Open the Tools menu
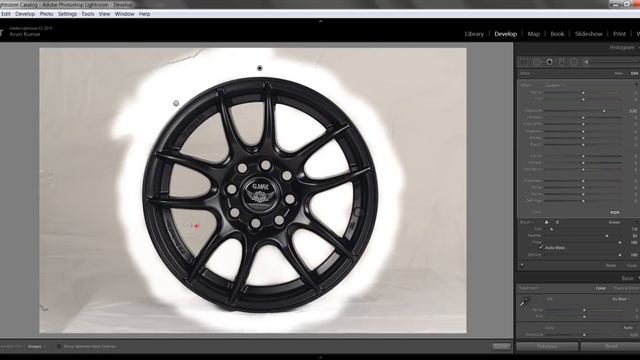 (88, 14)
